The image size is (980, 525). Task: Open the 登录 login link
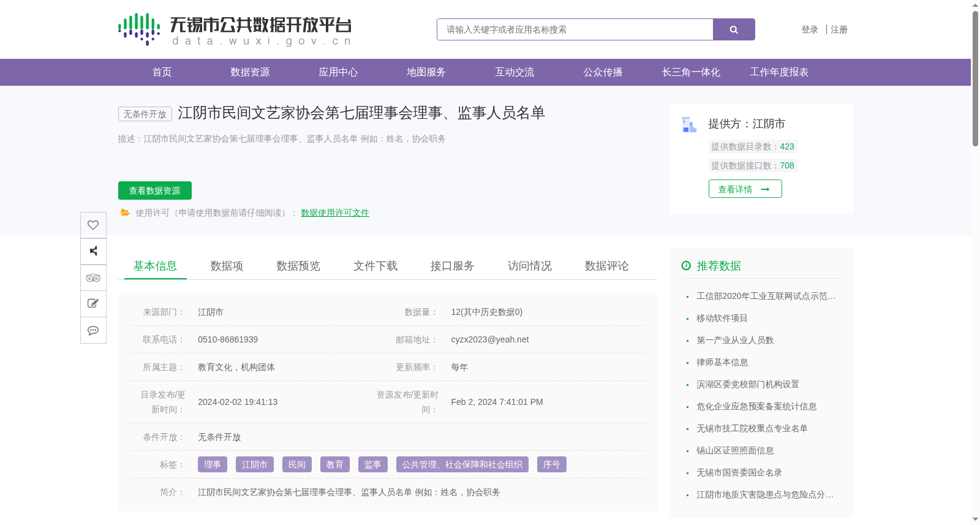pyautogui.click(x=810, y=29)
